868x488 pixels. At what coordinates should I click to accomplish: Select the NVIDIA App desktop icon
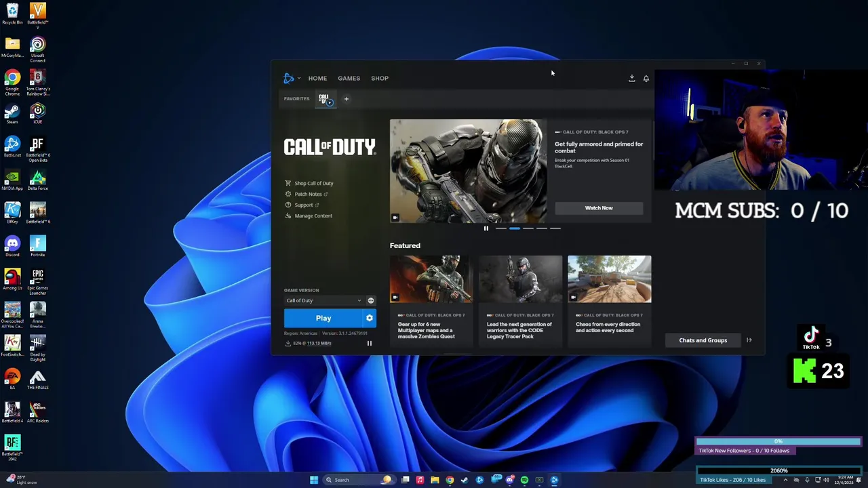click(x=12, y=180)
